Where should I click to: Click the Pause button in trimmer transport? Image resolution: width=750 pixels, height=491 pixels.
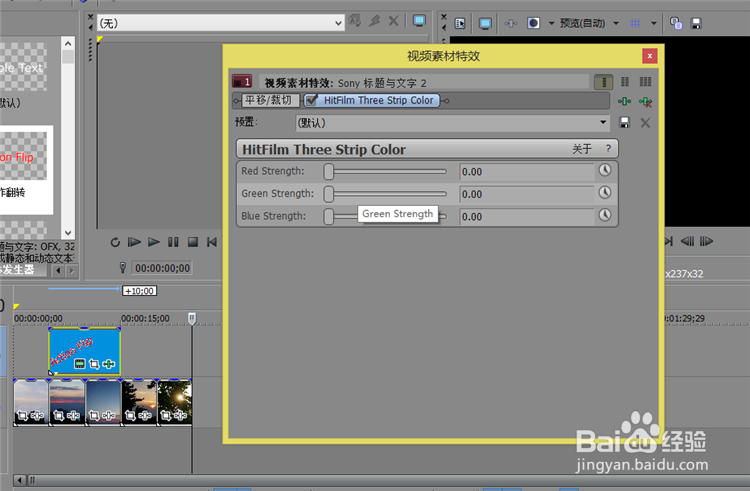tap(173, 242)
